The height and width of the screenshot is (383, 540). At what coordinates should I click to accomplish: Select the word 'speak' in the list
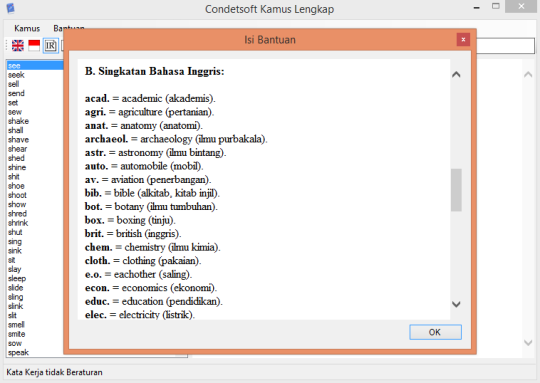click(18, 352)
